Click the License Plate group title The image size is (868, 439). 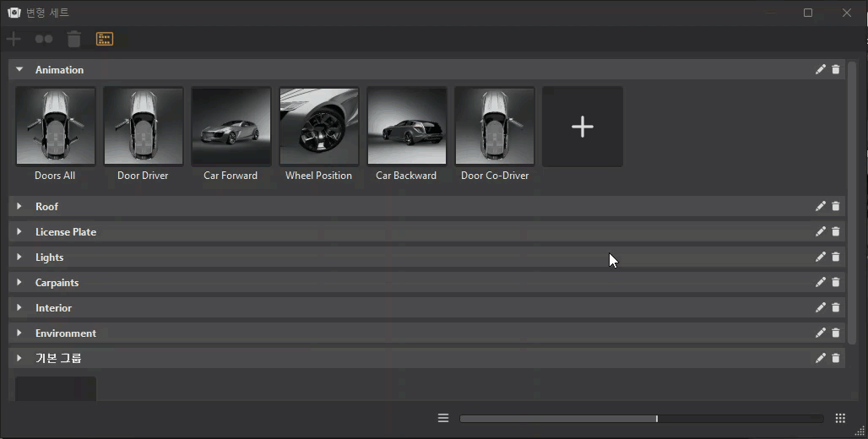click(66, 232)
